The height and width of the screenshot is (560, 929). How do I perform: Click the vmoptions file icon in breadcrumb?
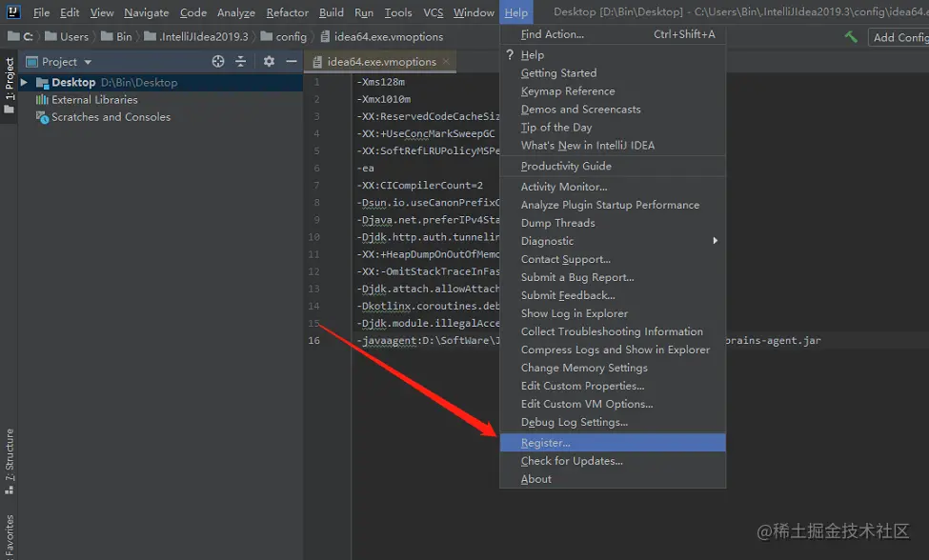point(325,37)
